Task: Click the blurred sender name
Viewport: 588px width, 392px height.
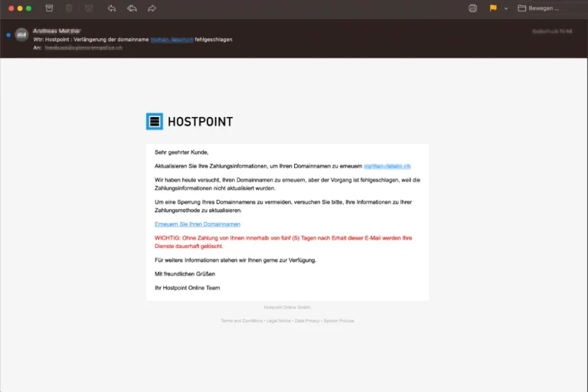Action: pyautogui.click(x=57, y=31)
